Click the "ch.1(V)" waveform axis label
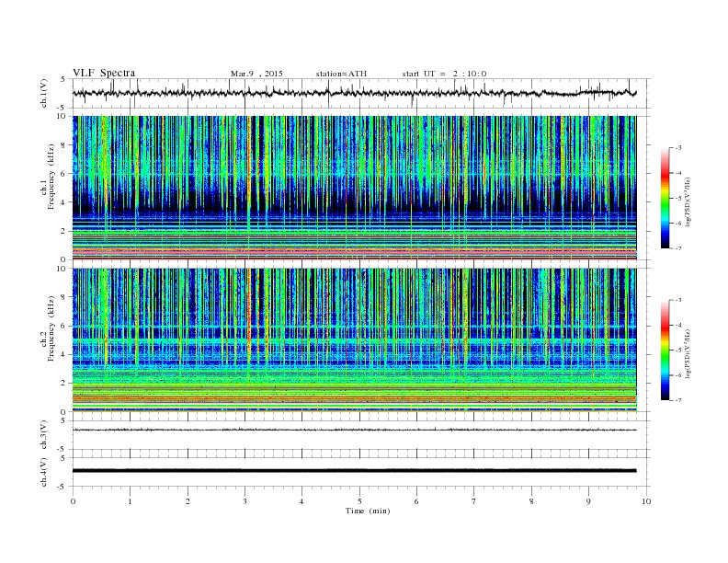728x563 pixels. tap(44, 93)
